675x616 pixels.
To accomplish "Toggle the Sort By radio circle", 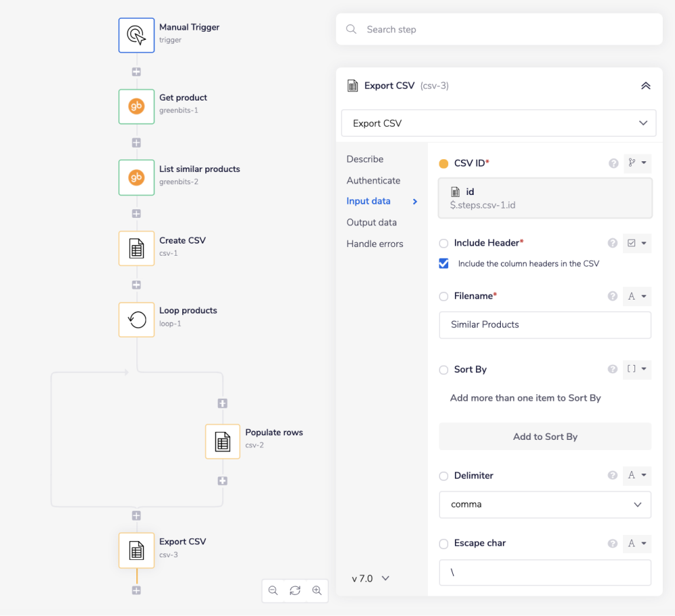I will click(443, 370).
